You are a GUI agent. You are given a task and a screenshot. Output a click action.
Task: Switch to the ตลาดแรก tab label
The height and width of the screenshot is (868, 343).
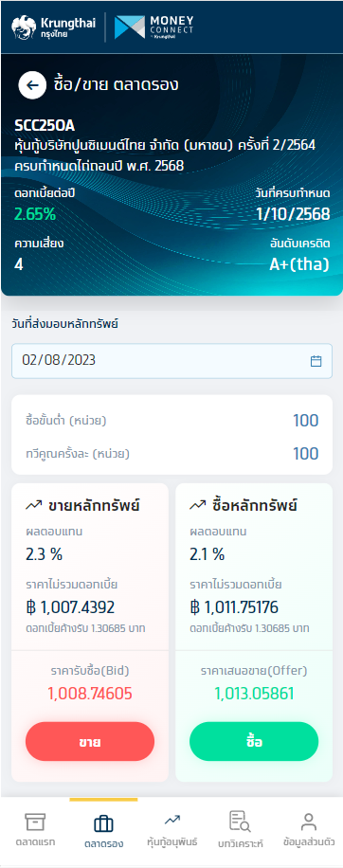tap(35, 842)
